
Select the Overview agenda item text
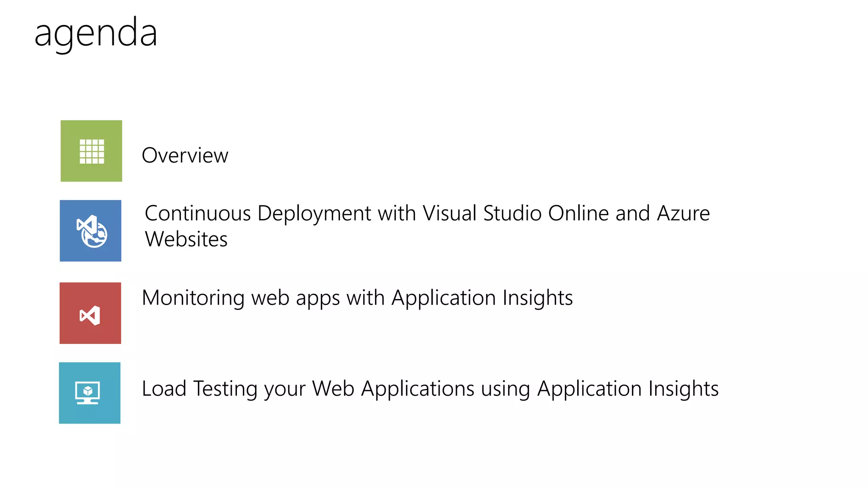click(185, 155)
